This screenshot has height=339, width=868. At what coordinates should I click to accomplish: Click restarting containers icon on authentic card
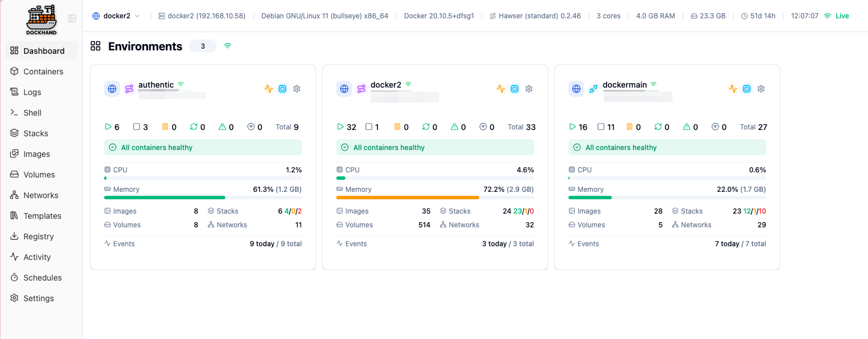[x=194, y=127]
